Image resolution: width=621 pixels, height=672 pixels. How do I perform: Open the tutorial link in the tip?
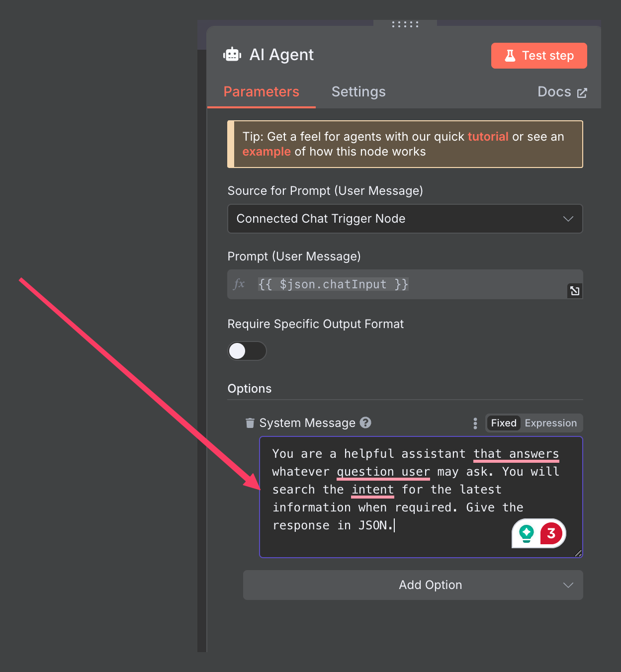(x=488, y=137)
